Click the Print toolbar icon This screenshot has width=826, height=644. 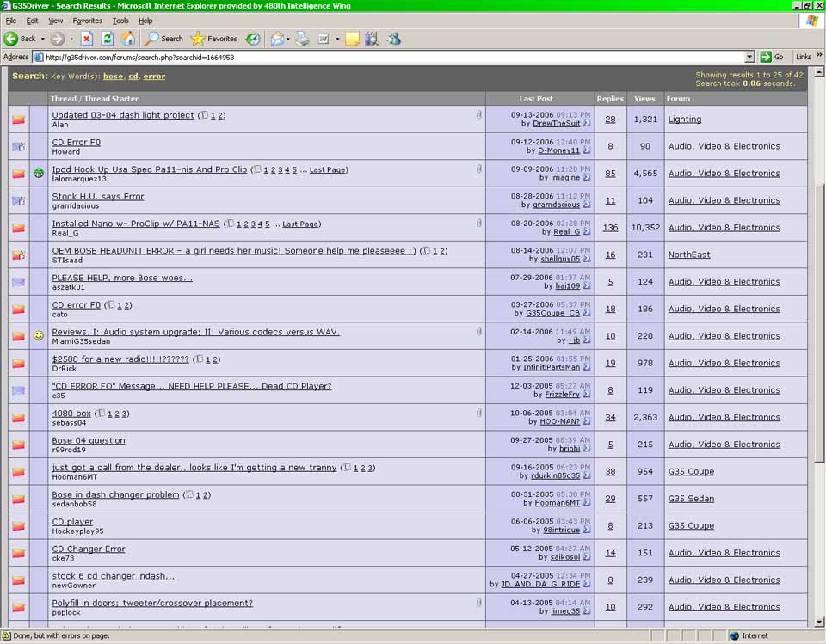(302, 39)
